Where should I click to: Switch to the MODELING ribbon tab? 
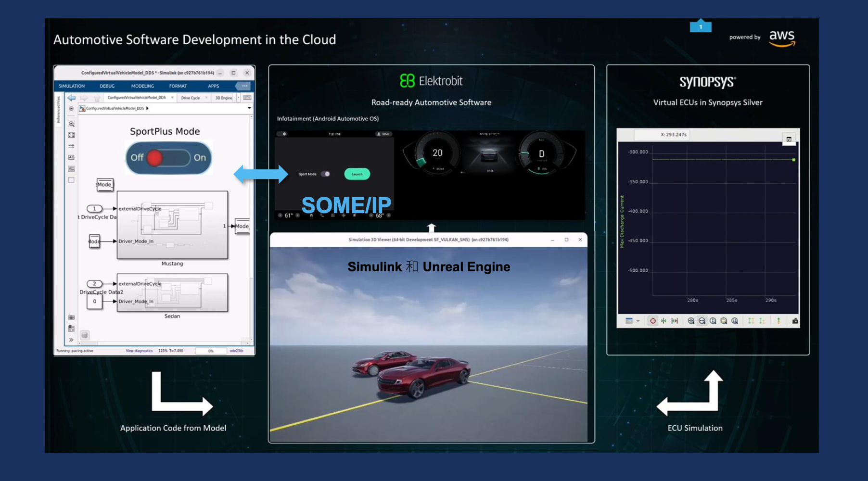click(142, 86)
